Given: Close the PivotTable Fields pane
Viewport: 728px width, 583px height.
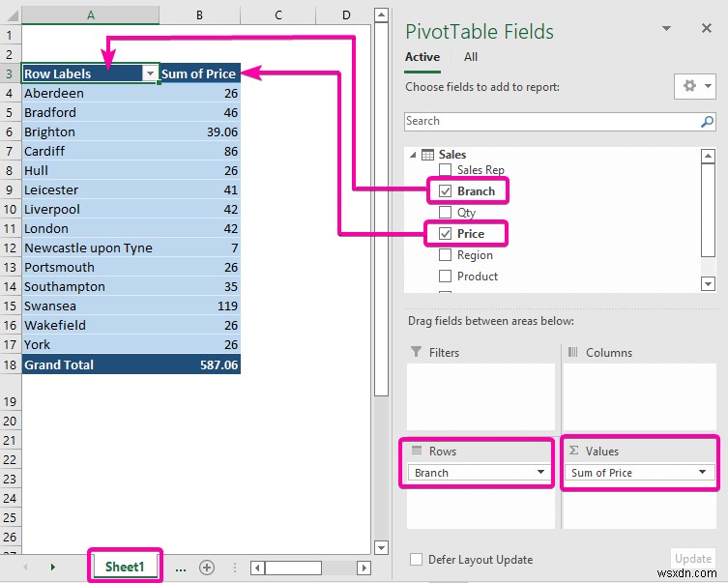Looking at the screenshot, I should [x=706, y=28].
